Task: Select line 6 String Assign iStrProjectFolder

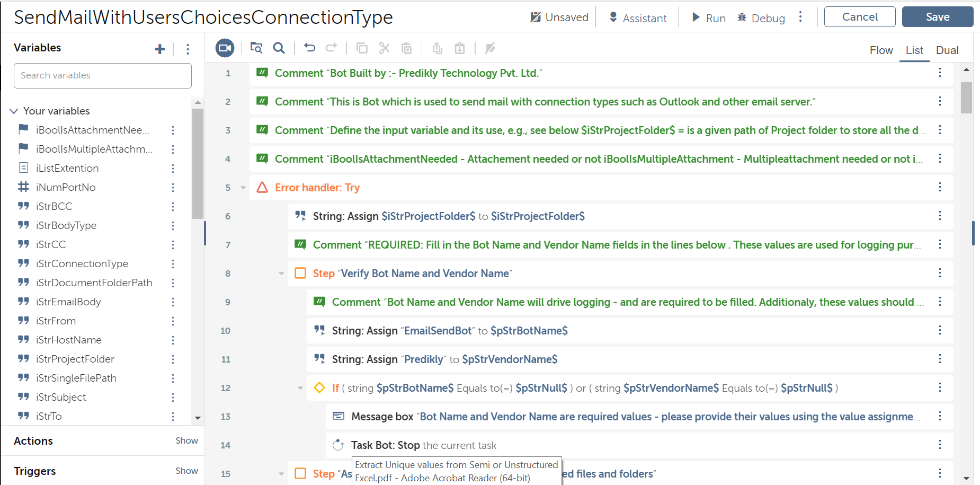Action: pos(620,216)
